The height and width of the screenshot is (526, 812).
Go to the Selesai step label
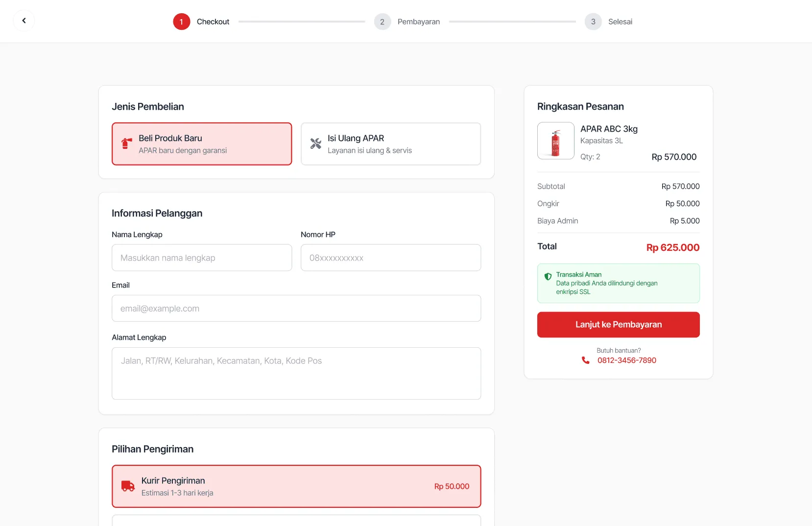[x=620, y=22]
